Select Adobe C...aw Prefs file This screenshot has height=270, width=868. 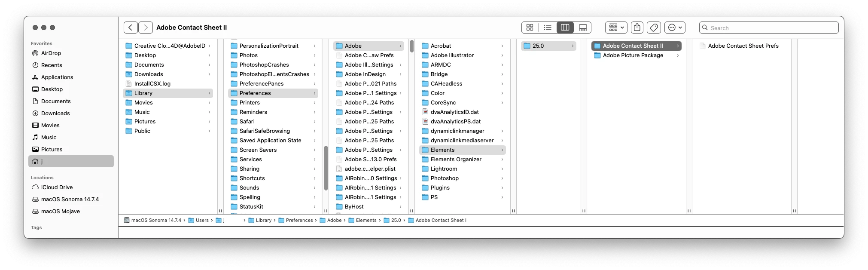pos(369,55)
